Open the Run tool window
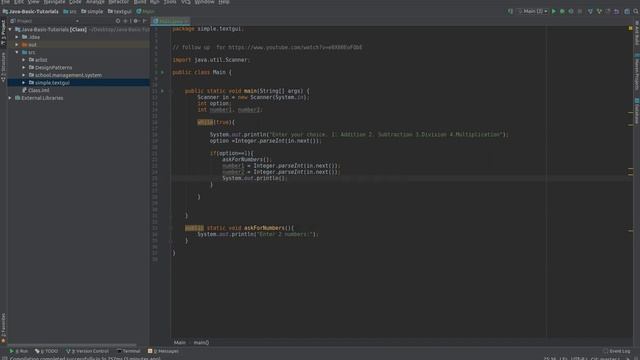 [x=19, y=351]
